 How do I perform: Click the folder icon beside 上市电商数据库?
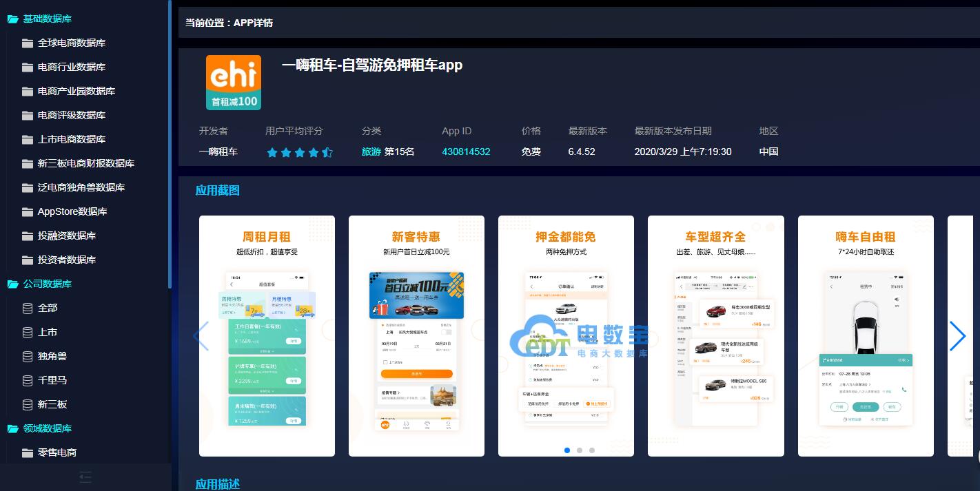[x=28, y=140]
